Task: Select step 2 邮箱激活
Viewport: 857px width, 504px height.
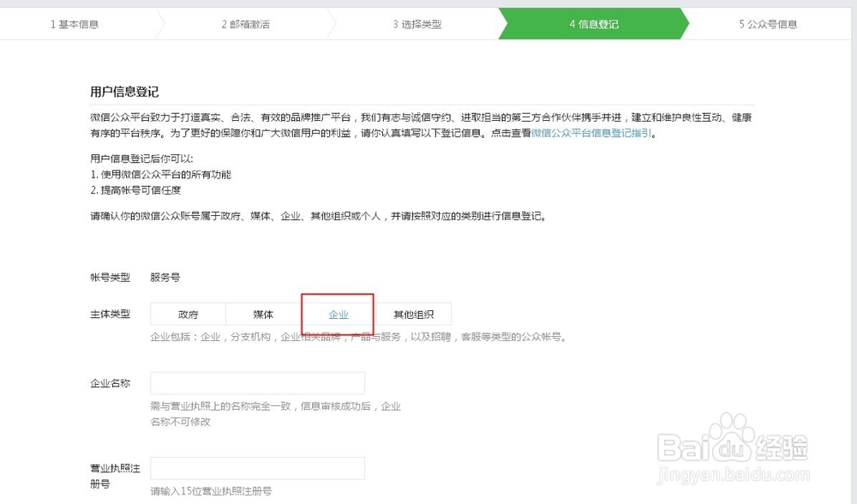Action: coord(245,24)
